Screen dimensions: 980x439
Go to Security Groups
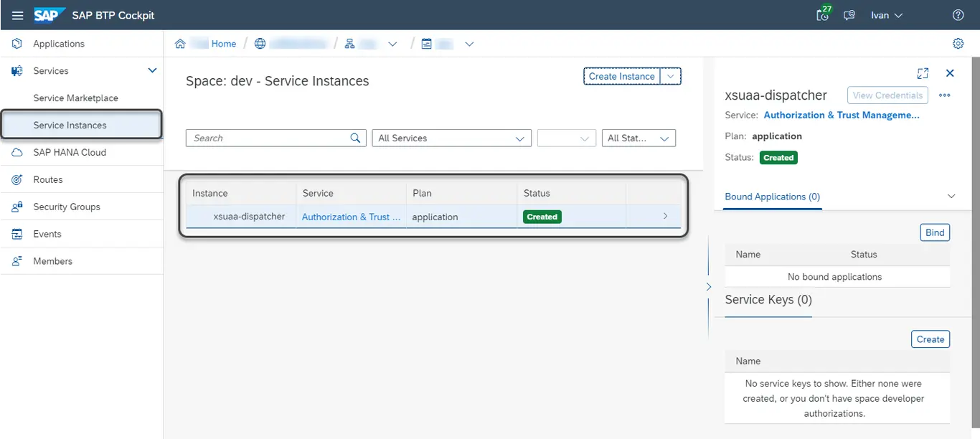coord(67,207)
